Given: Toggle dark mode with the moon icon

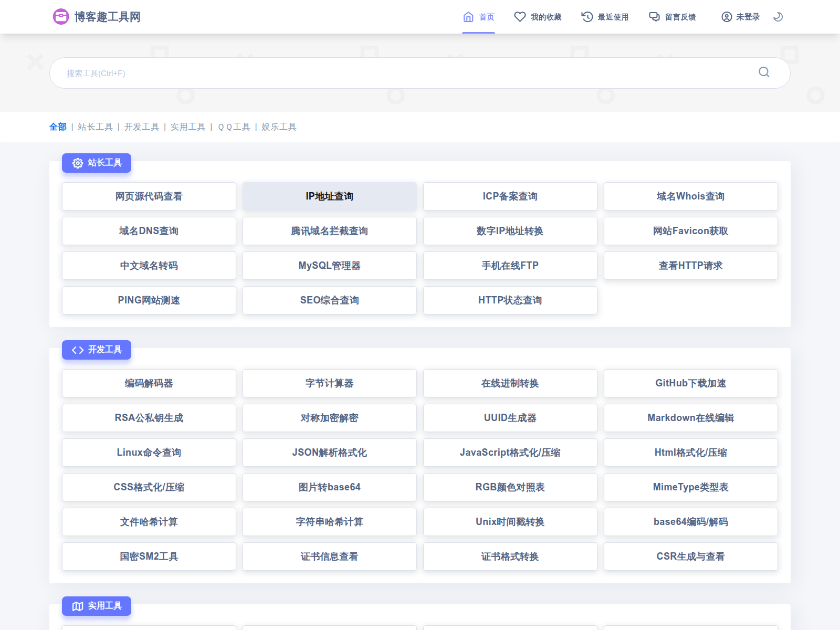Looking at the screenshot, I should point(778,17).
